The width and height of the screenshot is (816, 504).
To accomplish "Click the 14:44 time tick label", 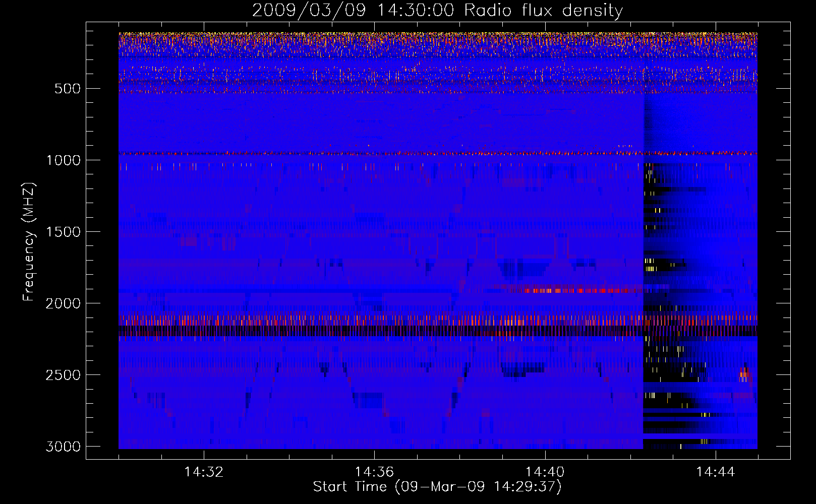I will (716, 472).
